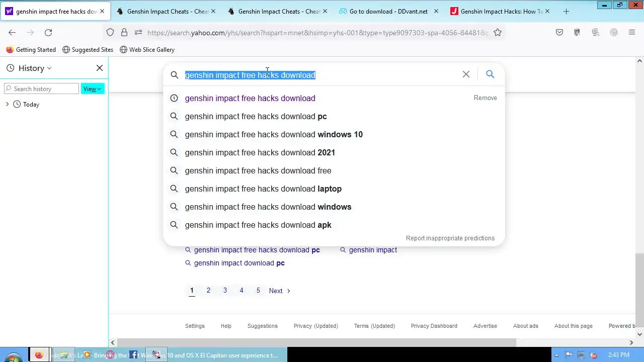Select suggestion ending in 'windows 10'
Screen dimensions: 644x362
[334, 134]
